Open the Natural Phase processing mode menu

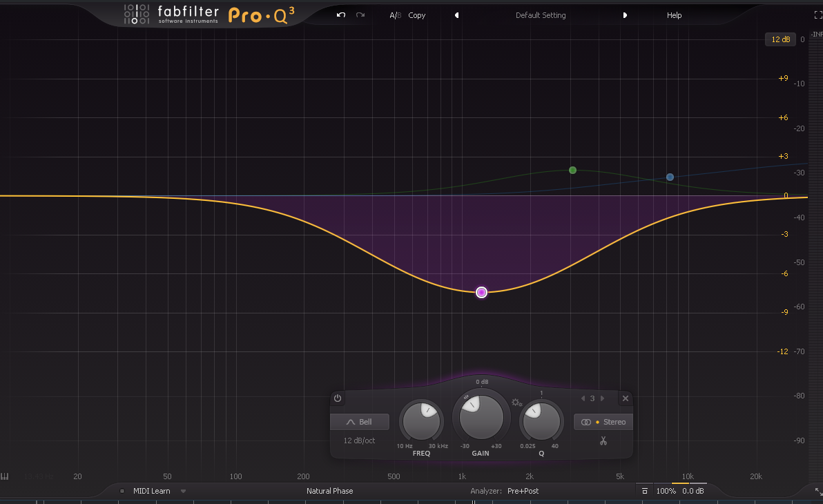point(329,491)
